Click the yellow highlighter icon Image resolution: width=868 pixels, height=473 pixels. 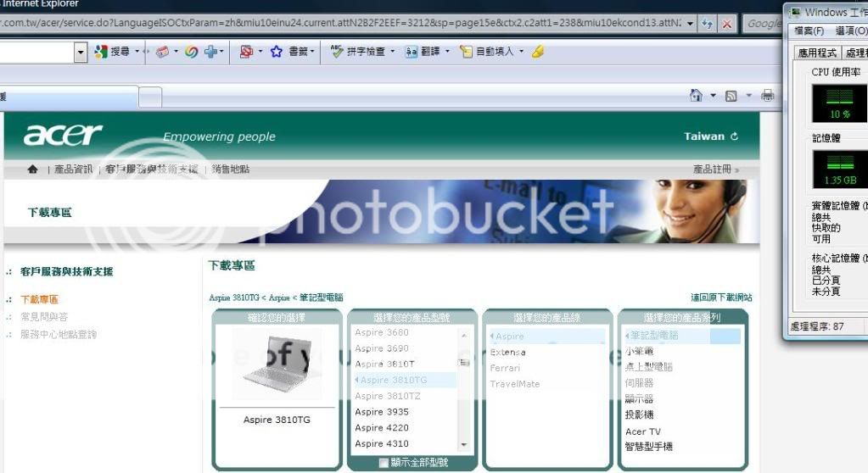click(538, 52)
